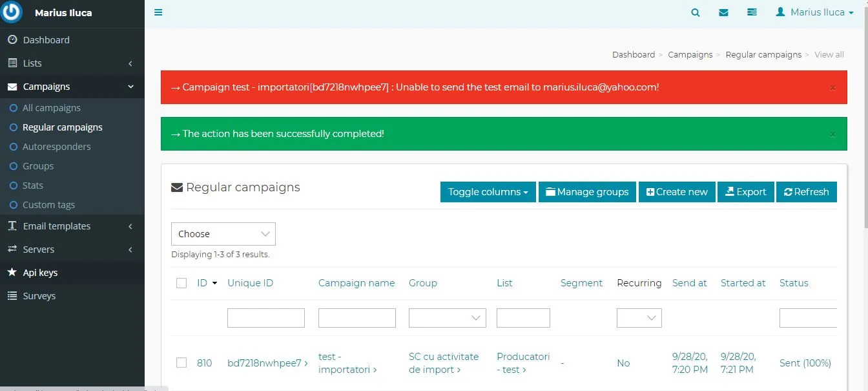Screen dimensions: 868x391
Task: Open the Email templates sidebar menu
Action: click(71, 226)
